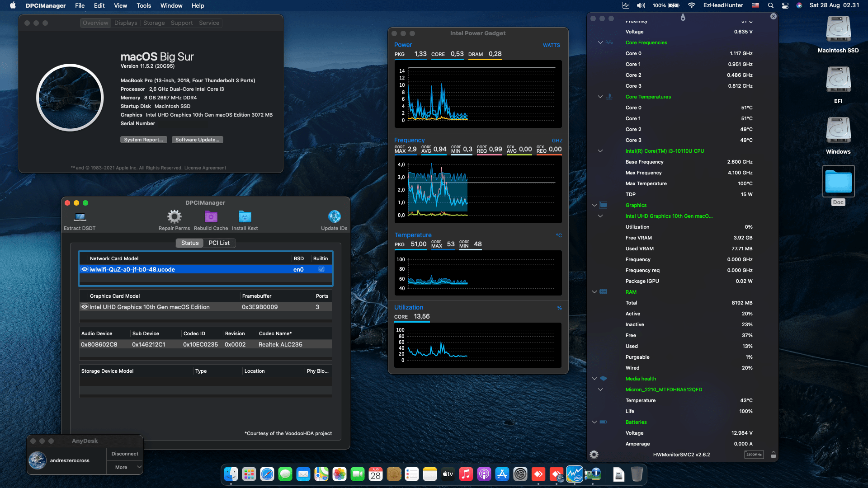This screenshot has width=868, height=488.
Task: Open Safari from the Dock
Action: pyautogui.click(x=267, y=474)
